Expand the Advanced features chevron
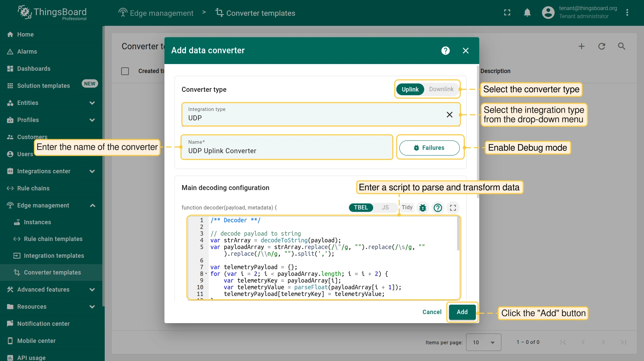 [92, 290]
